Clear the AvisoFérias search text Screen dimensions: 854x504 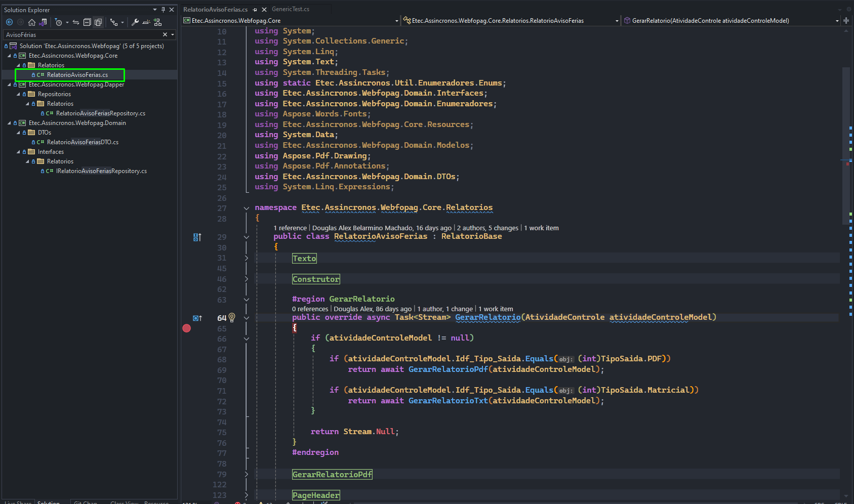165,34
